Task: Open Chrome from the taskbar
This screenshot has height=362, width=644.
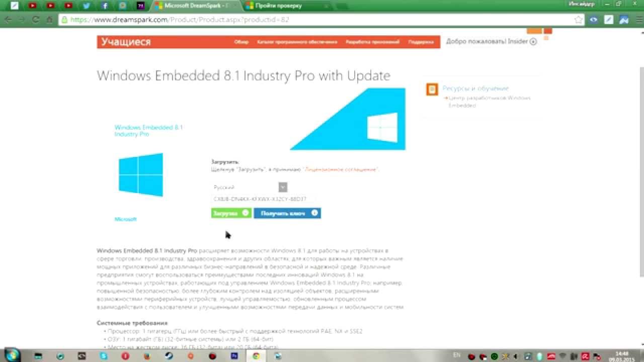Action: [256, 355]
